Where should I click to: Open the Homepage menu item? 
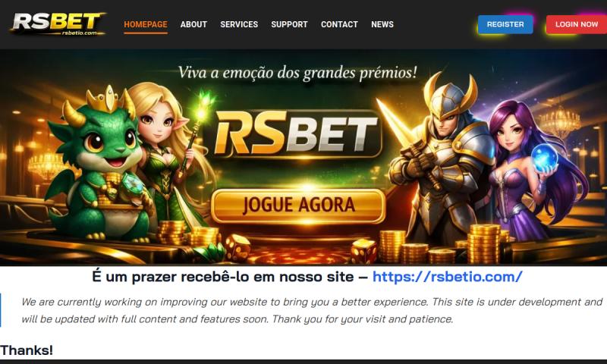(x=146, y=24)
